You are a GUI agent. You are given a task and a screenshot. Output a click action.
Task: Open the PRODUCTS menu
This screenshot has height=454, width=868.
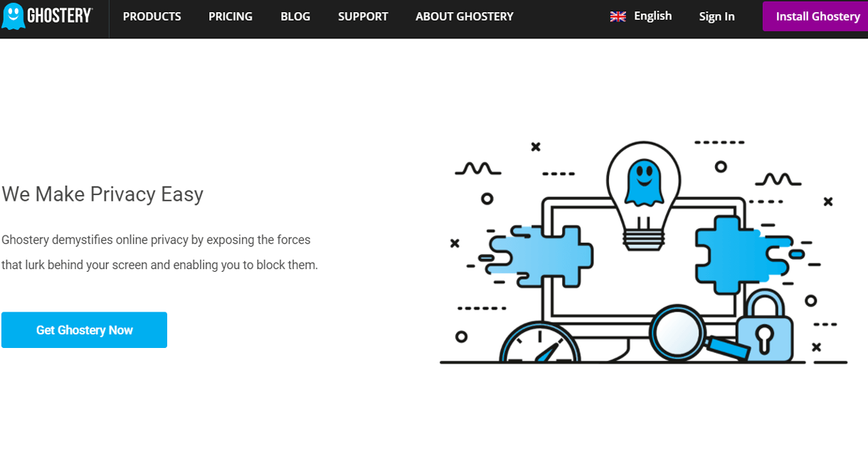(x=152, y=16)
